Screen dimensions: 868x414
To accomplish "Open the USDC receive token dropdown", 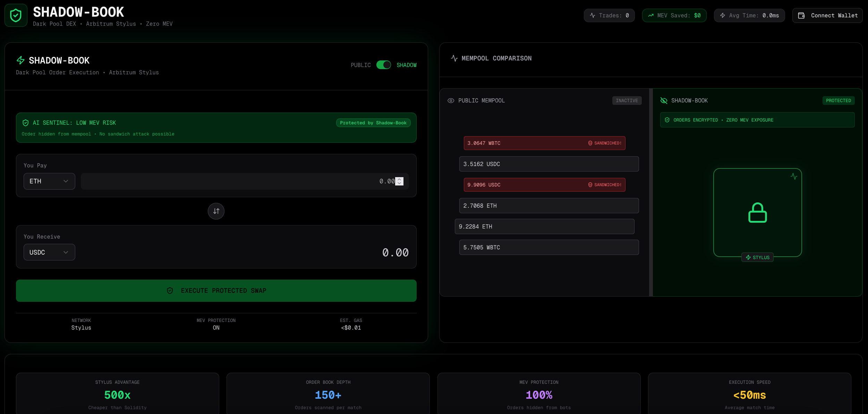I will [x=49, y=252].
